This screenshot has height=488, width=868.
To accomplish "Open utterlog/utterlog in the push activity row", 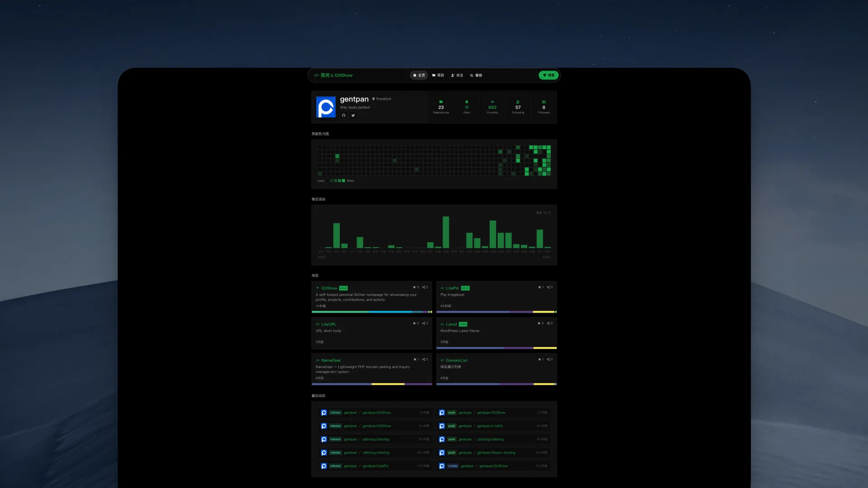I will [491, 440].
